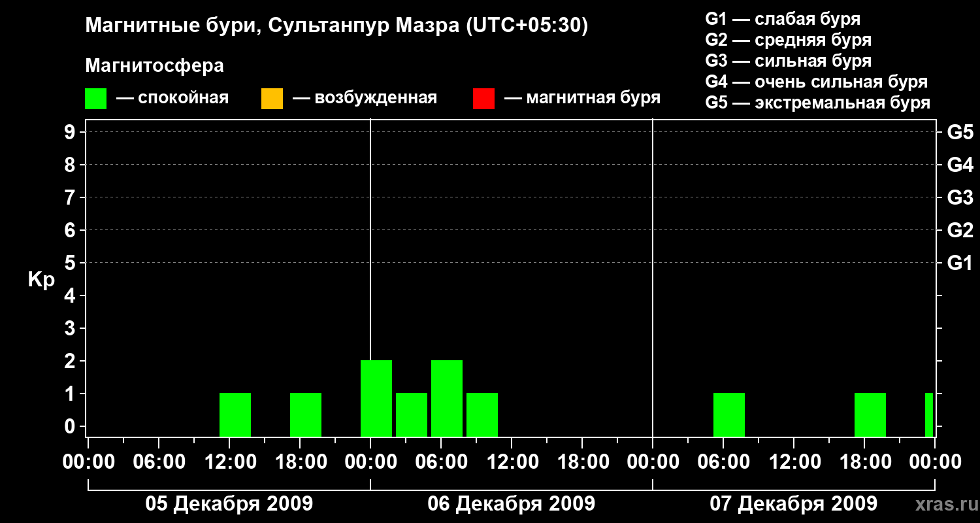Click the 'G3 — сильная буря' legend line
This screenshot has height=523, width=980.
(x=789, y=61)
